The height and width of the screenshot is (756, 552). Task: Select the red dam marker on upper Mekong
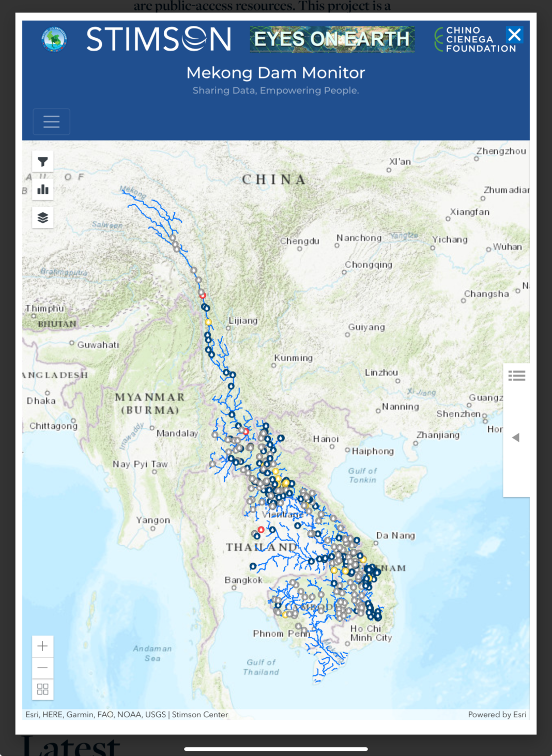point(203,296)
